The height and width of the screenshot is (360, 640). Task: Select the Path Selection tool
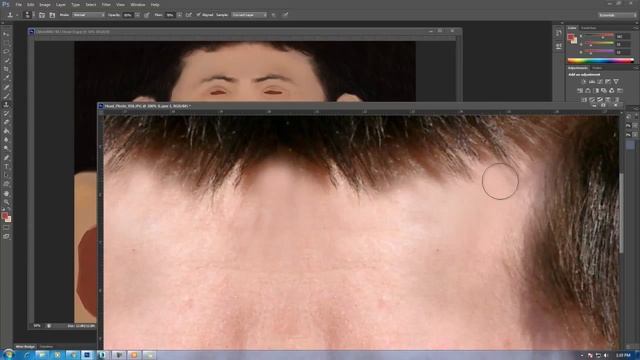coord(6,175)
